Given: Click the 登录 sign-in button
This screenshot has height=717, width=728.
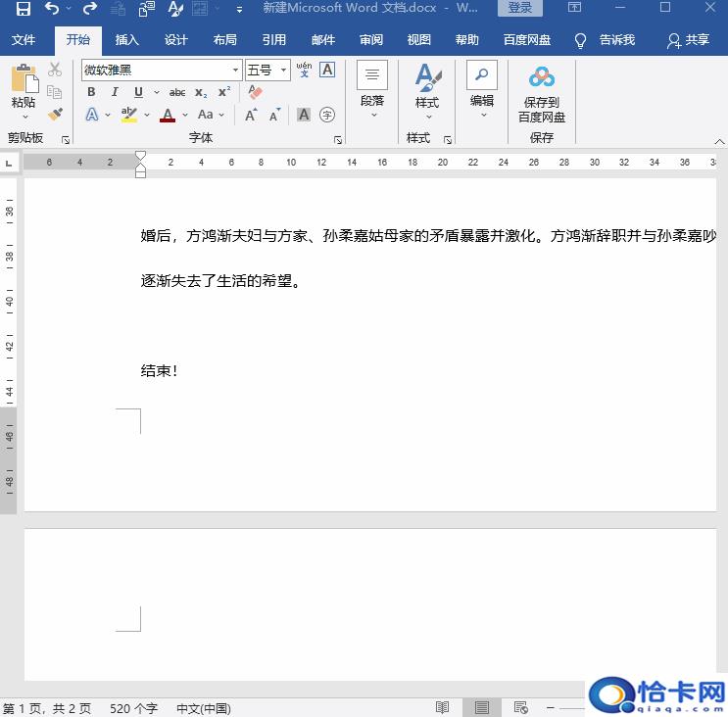Looking at the screenshot, I should click(x=519, y=9).
